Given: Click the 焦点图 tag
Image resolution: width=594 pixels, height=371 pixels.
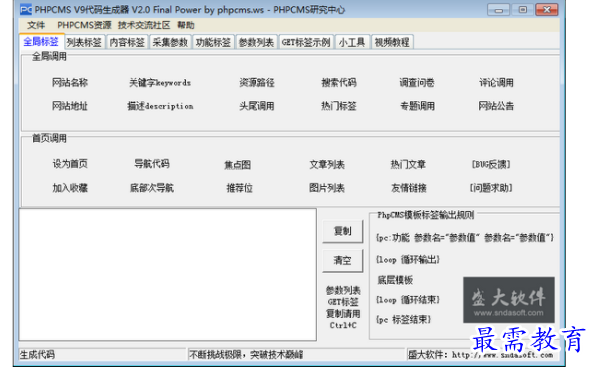Looking at the screenshot, I should point(238,165).
